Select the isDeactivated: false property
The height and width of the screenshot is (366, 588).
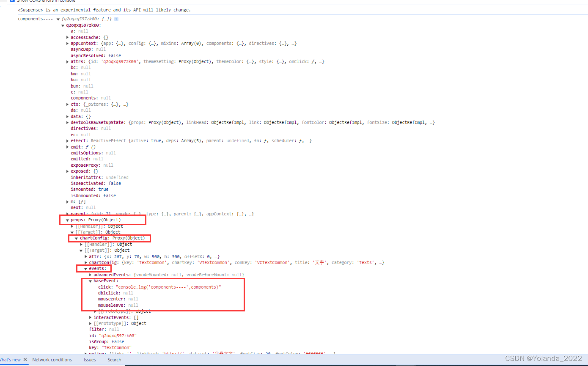click(x=96, y=184)
